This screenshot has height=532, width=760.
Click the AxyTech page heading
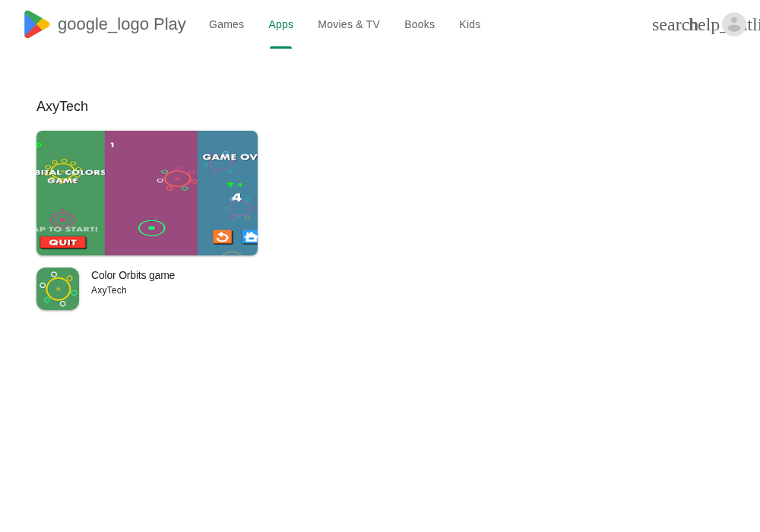(62, 106)
